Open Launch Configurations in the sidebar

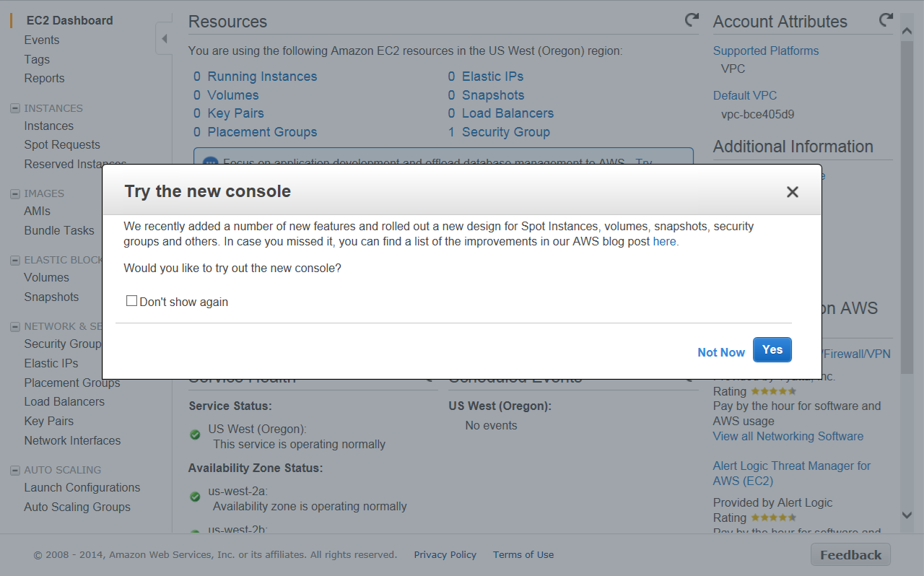pyautogui.click(x=82, y=488)
